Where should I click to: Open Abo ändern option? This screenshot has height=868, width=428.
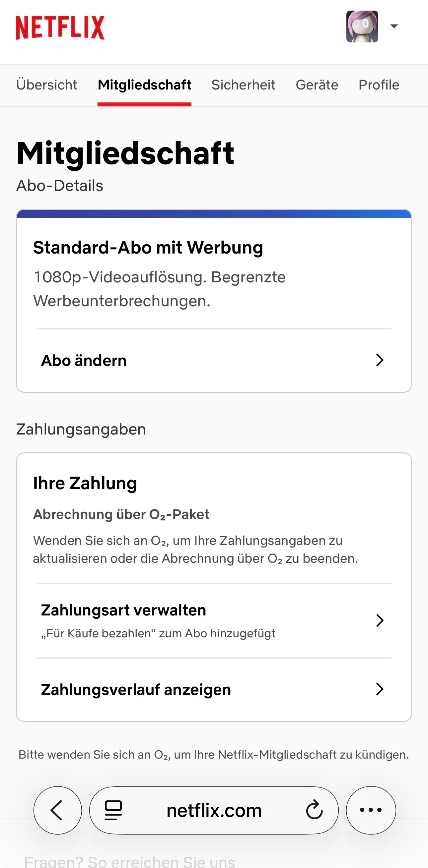[84, 361]
